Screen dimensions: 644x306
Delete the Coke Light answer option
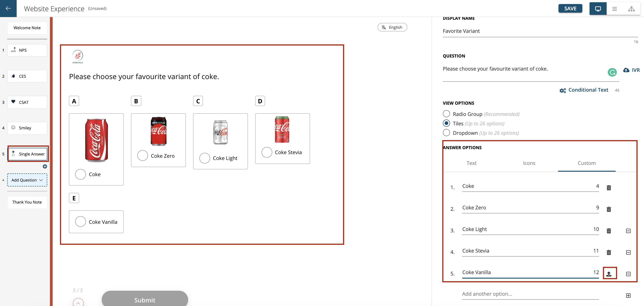coord(609,231)
